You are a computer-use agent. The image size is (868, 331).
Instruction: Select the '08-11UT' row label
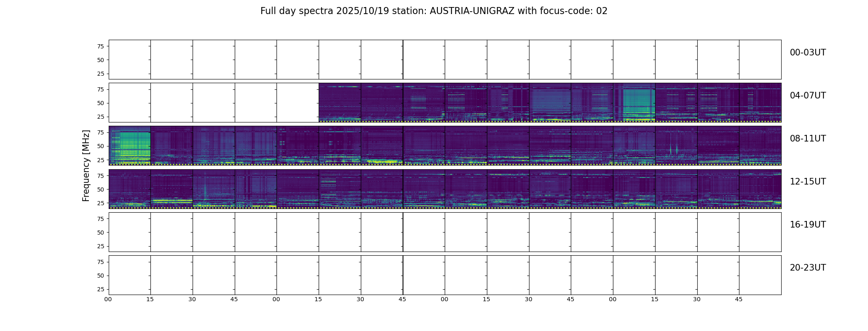[x=808, y=139]
